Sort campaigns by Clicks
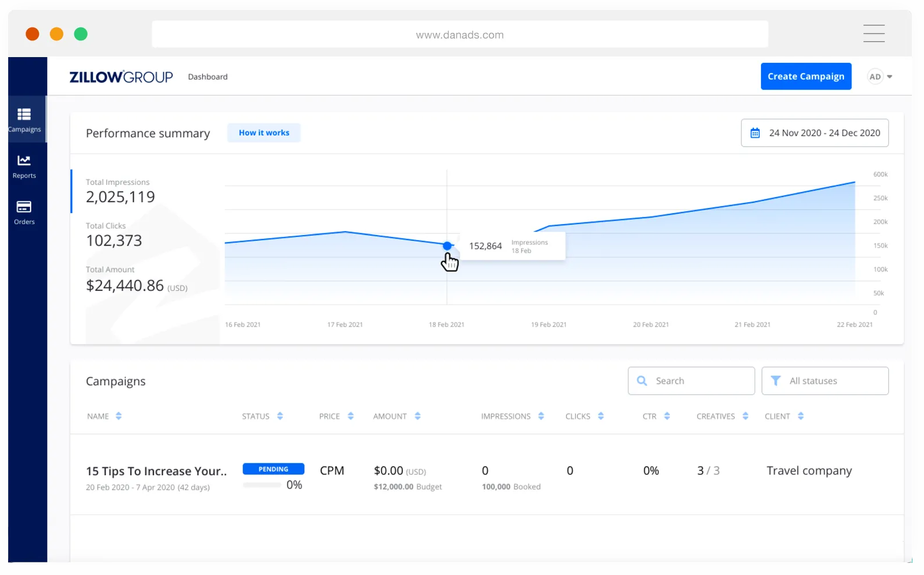 point(601,416)
